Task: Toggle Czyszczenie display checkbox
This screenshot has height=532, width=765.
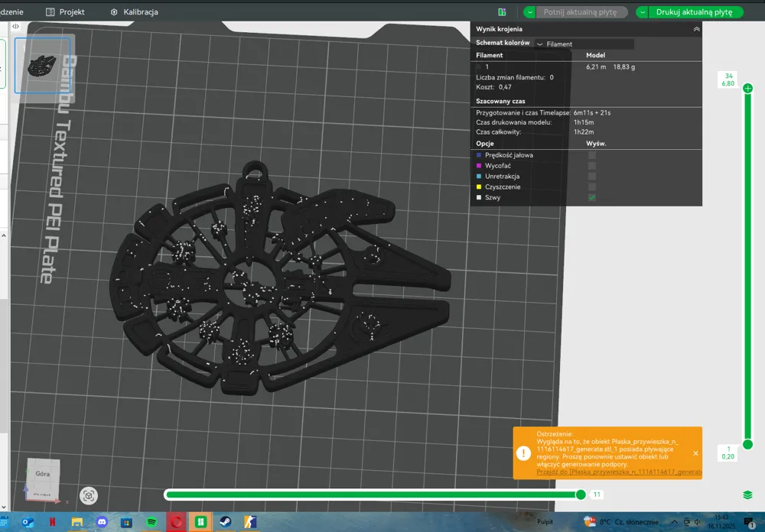Action: (x=592, y=187)
